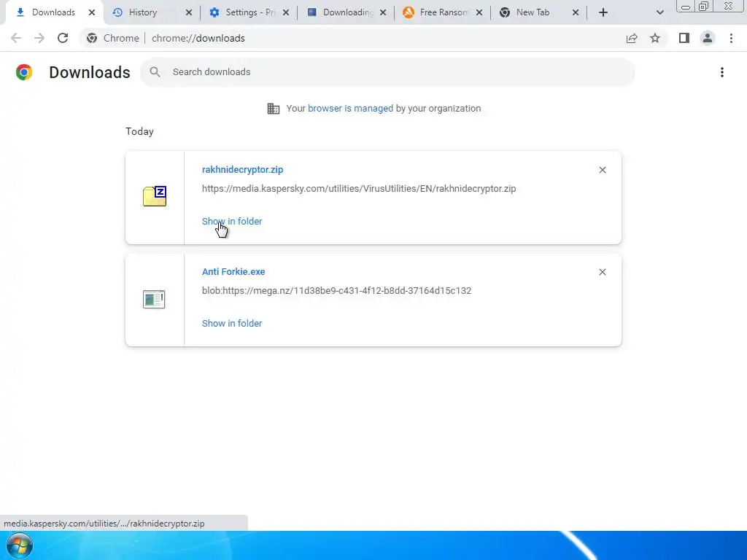Expand the tab search dropdown arrow

point(659,12)
